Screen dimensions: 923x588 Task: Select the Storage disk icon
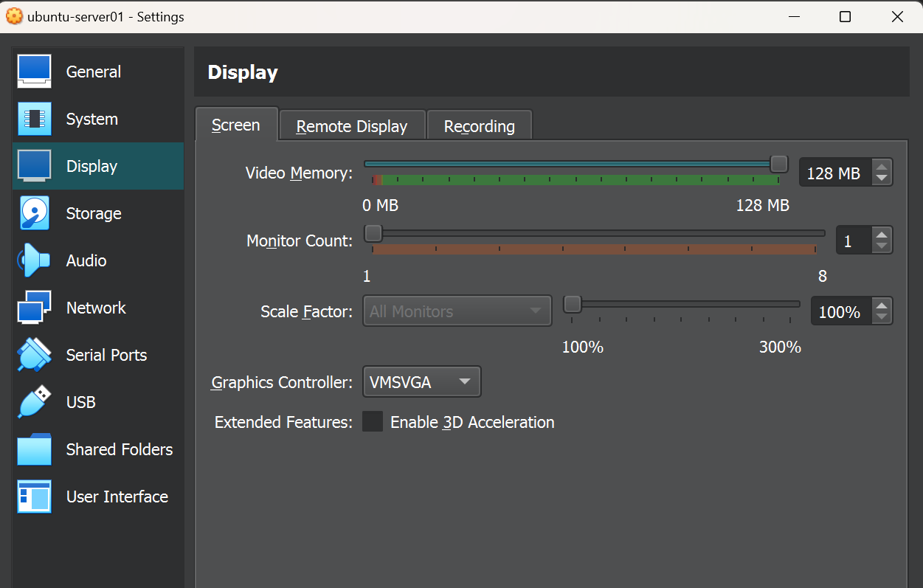click(x=34, y=213)
